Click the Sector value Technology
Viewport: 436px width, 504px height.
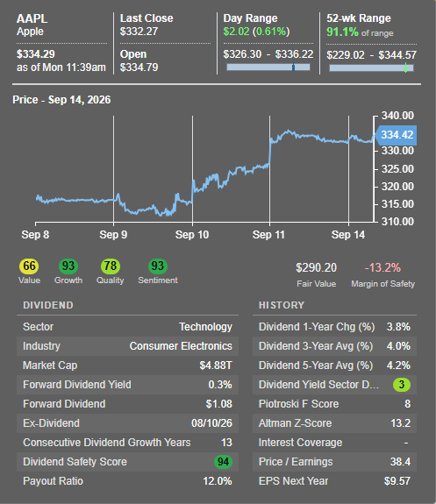[x=205, y=327]
